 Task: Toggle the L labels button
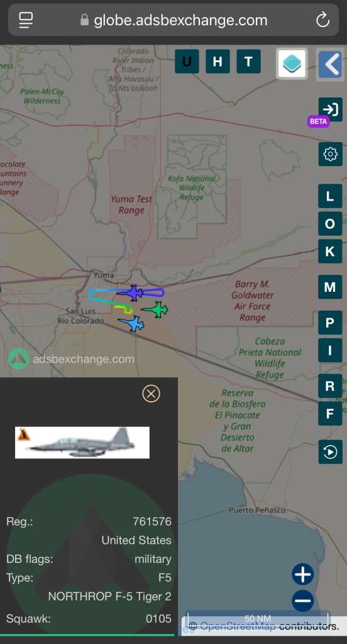pyautogui.click(x=330, y=196)
